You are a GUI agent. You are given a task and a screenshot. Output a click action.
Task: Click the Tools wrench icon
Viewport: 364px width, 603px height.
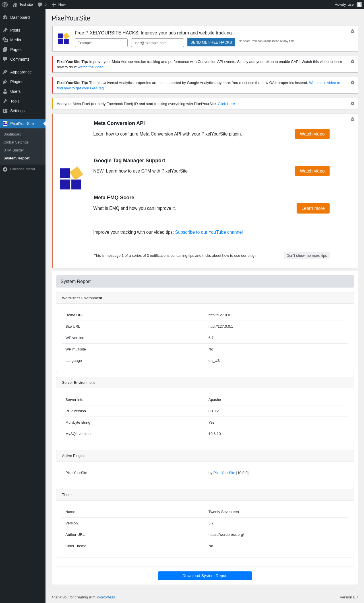[5, 101]
